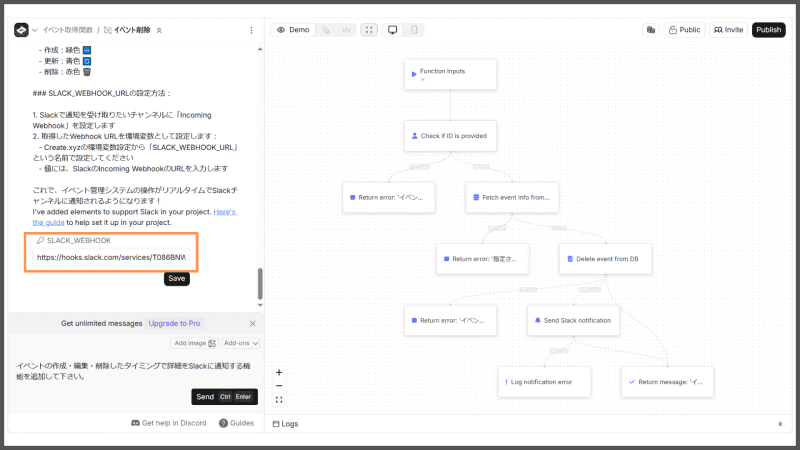Screen dimensions: 800x450
Task: Open the イベント取得関数 breadcrumb
Action: pyautogui.click(x=68, y=30)
